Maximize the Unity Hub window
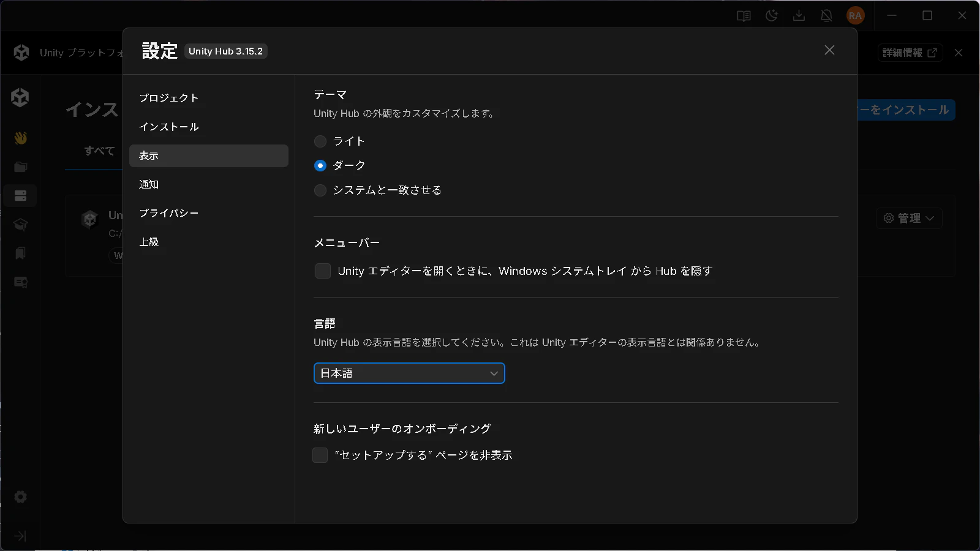980x551 pixels. (x=927, y=16)
